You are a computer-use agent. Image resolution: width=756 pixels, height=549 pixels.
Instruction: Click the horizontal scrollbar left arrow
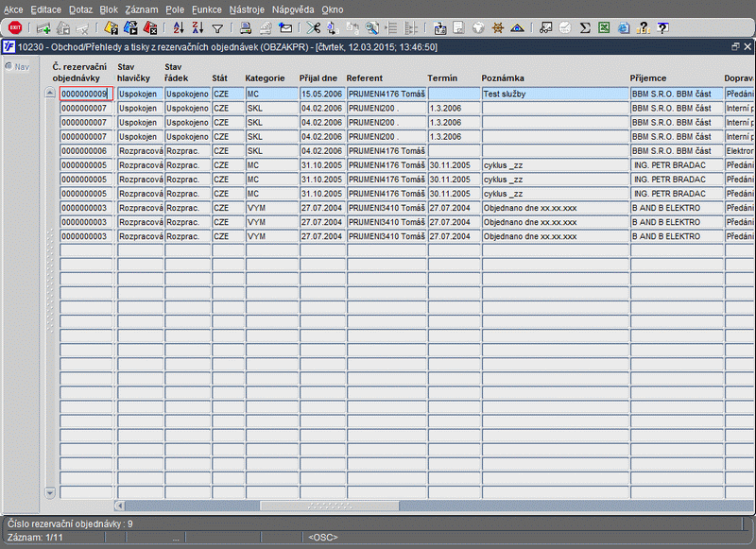120,506
